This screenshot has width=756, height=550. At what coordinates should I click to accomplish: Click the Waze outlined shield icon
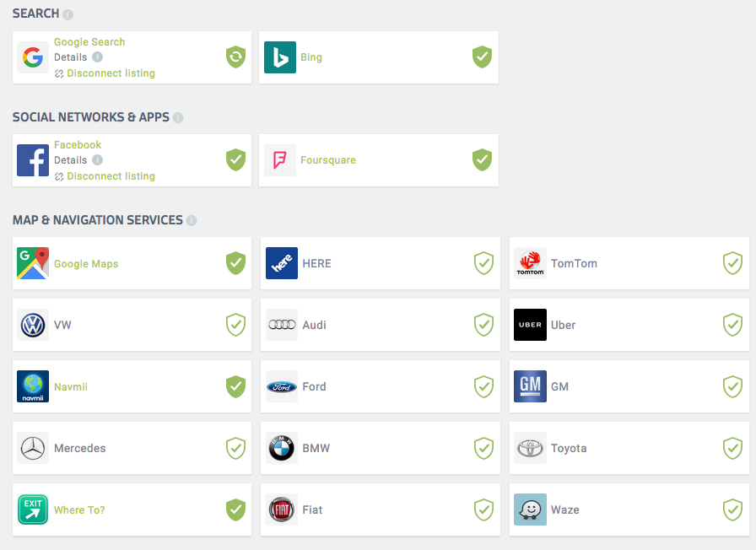pyautogui.click(x=733, y=510)
